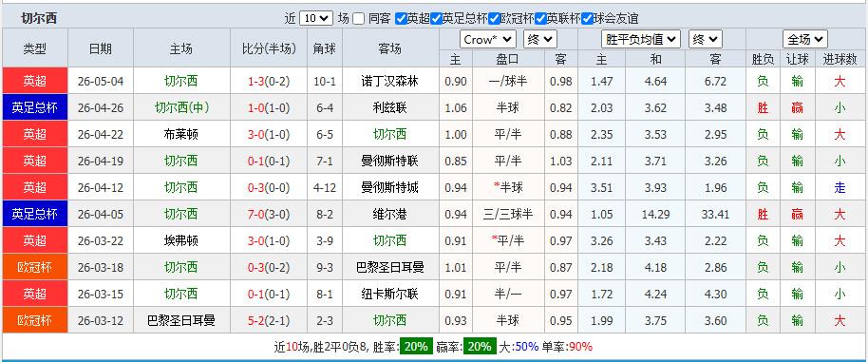
Task: Click home odds 1.47
Action: (x=602, y=82)
